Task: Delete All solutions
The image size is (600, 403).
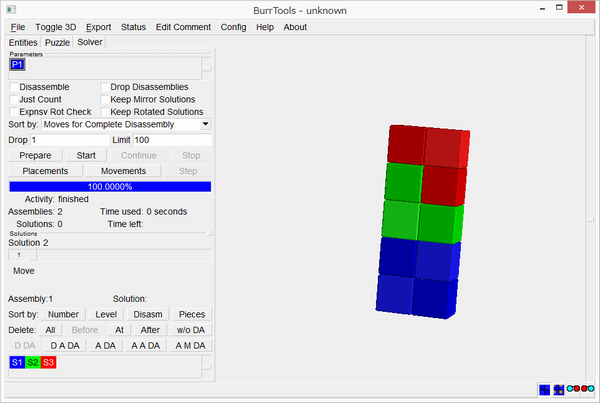Action: coord(50,330)
